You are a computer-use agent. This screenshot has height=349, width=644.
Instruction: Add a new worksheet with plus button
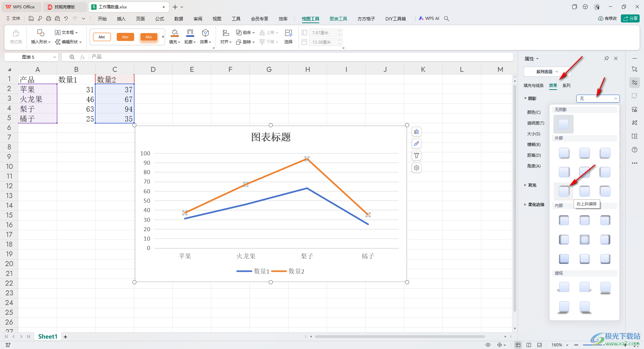(65, 337)
